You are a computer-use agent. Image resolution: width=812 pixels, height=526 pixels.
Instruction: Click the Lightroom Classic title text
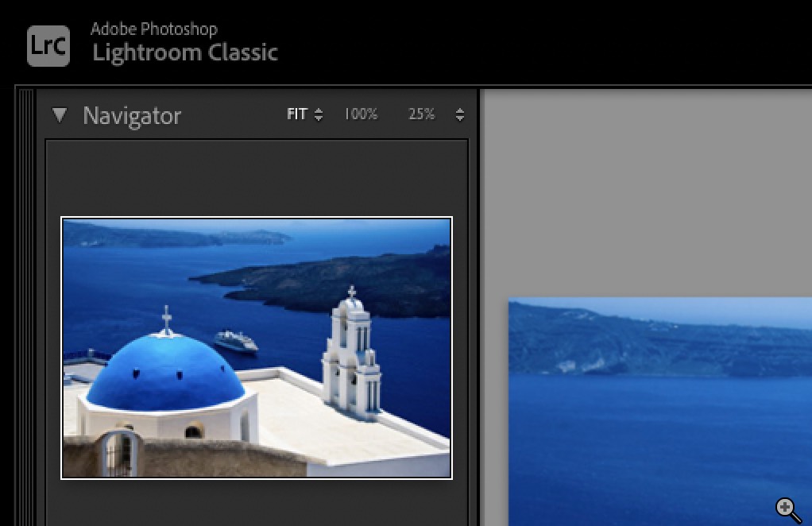(x=185, y=52)
